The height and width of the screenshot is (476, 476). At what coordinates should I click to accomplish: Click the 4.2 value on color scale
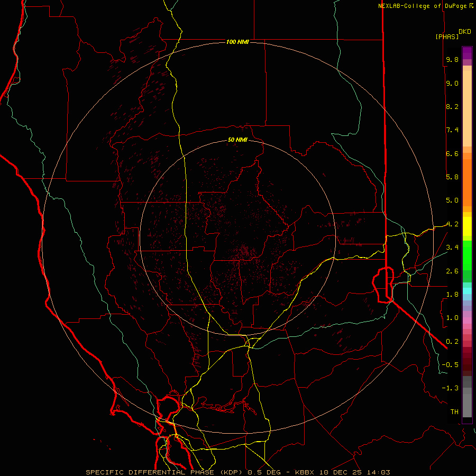452,224
